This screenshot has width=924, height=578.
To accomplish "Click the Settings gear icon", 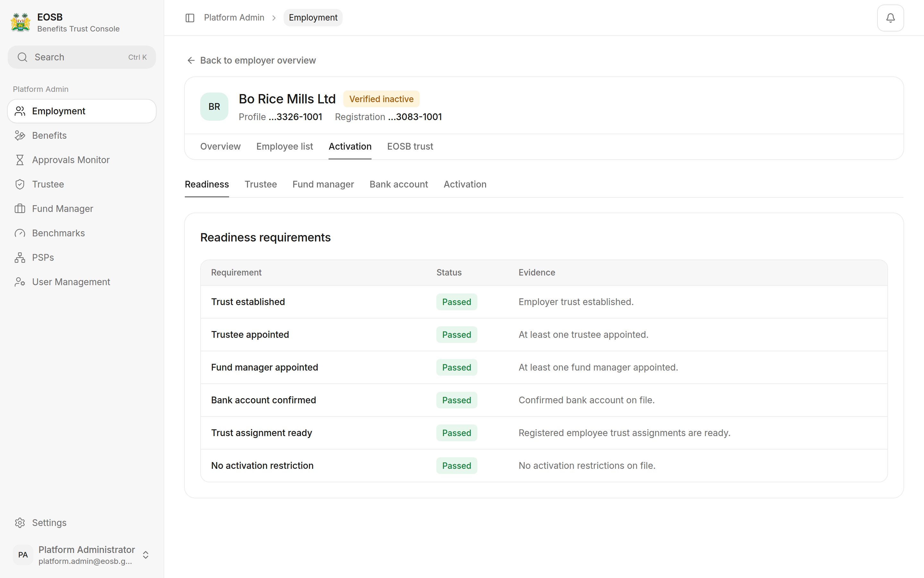I will click(x=20, y=522).
